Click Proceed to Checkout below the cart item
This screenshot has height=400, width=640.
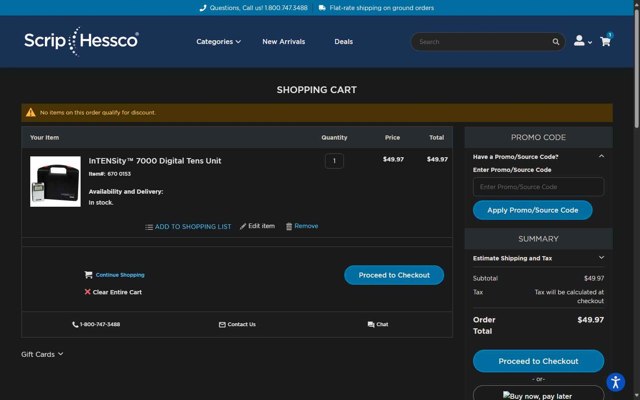[394, 275]
